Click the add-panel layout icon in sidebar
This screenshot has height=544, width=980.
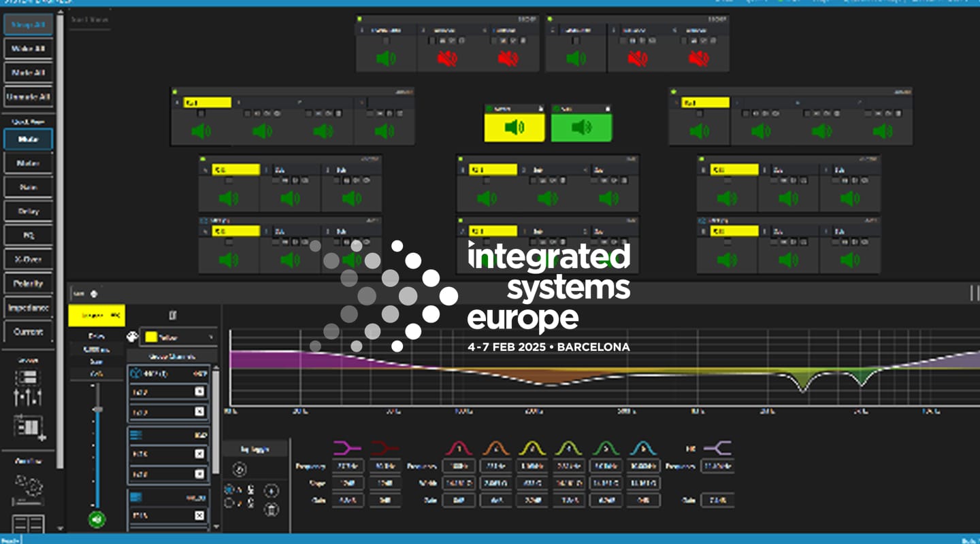29,426
